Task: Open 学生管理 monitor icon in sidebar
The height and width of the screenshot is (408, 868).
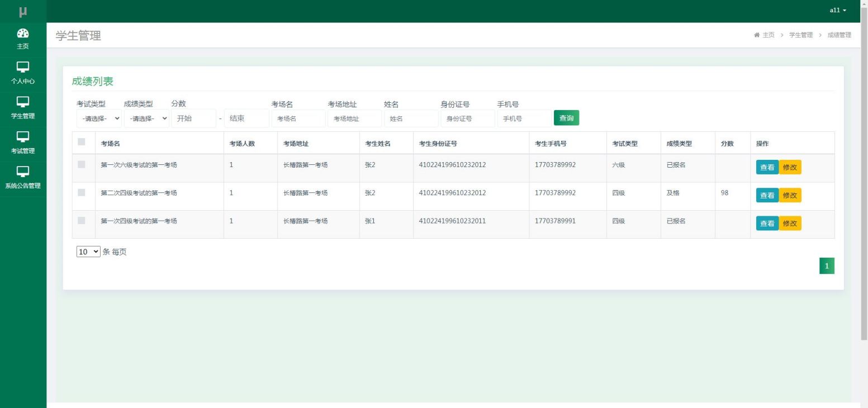Action: (x=23, y=102)
